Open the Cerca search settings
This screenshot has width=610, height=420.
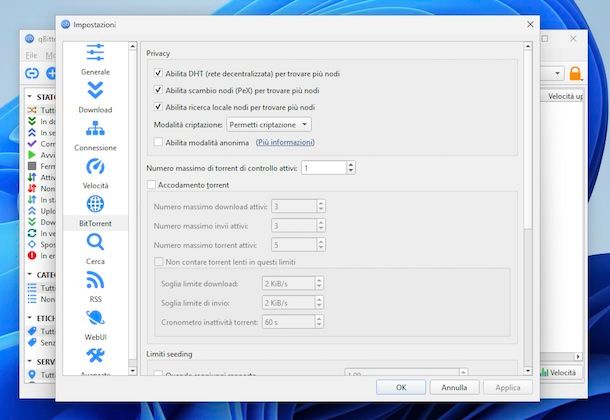click(96, 248)
